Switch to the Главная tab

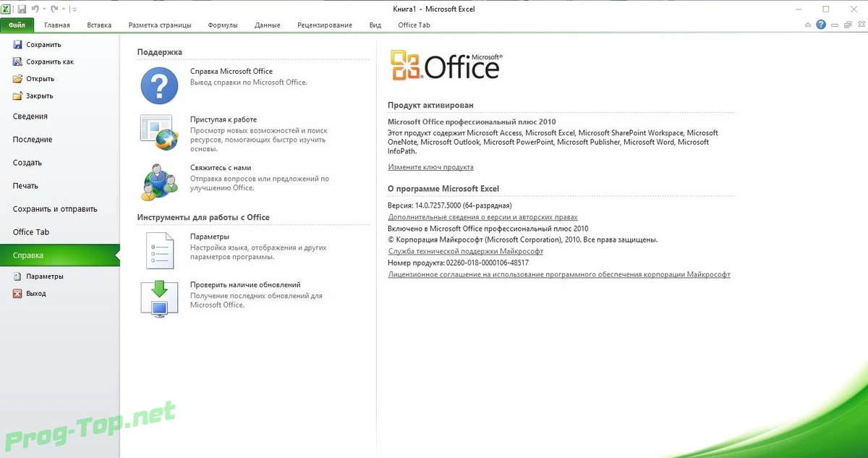[57, 25]
